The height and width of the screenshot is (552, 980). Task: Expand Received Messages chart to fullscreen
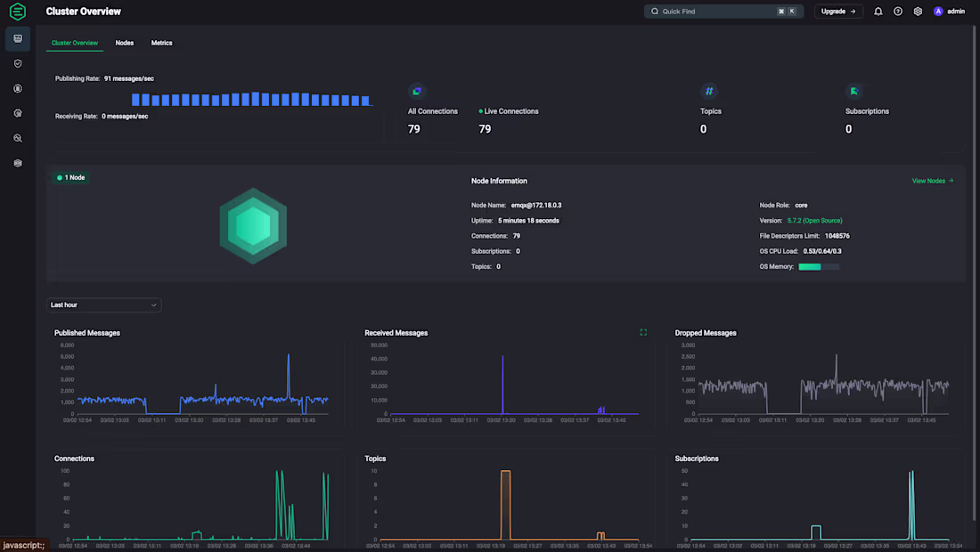click(x=643, y=331)
